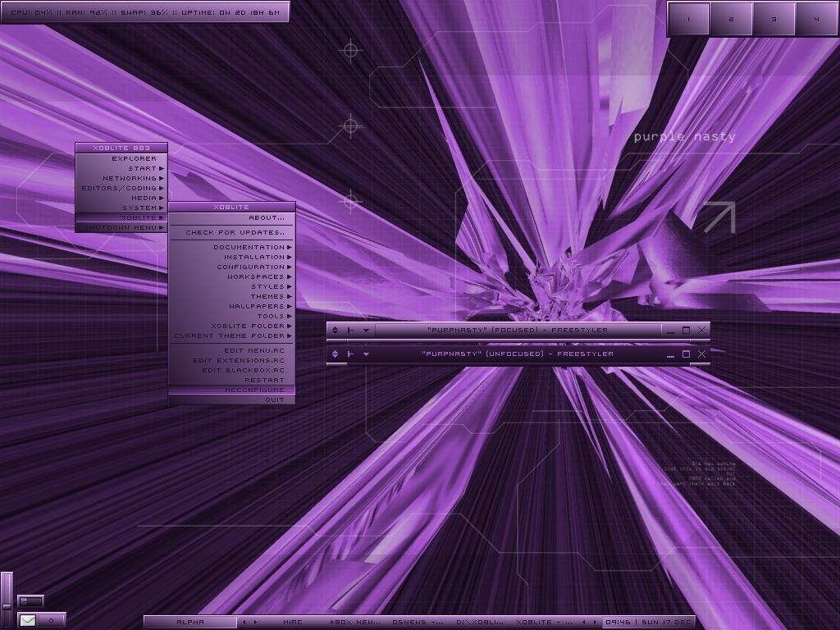Switch to the mIRC task on the taskbar
Screen dimensions: 840x630
tap(293, 622)
